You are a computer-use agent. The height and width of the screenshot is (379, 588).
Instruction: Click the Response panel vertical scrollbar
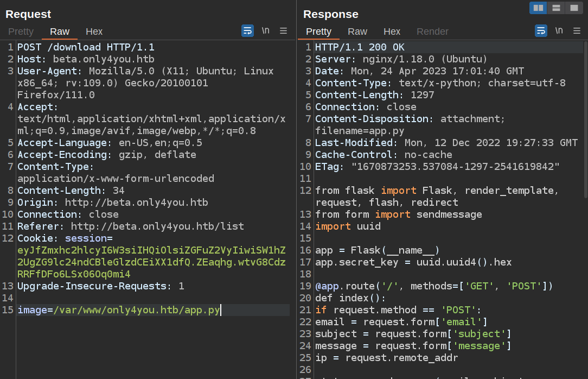coord(585,119)
